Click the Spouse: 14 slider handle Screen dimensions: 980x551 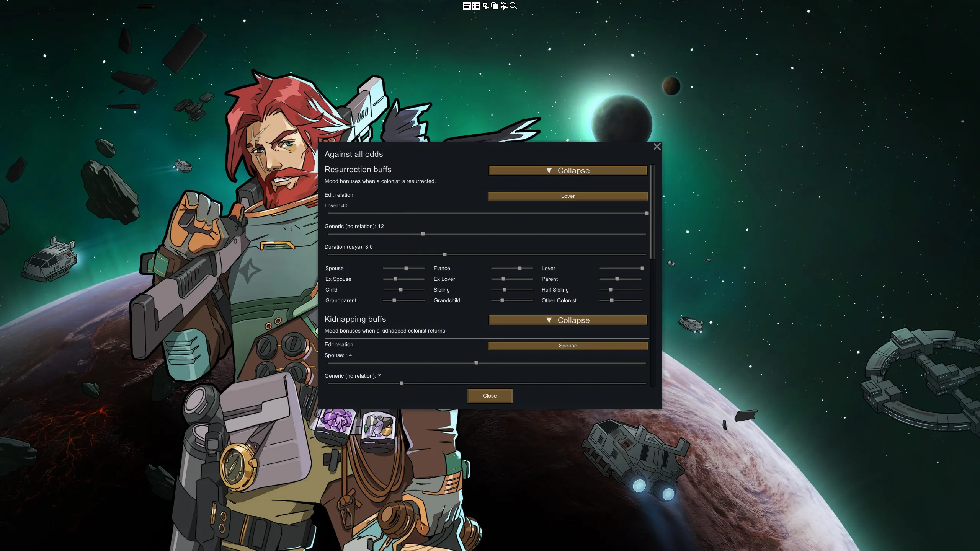[476, 363]
